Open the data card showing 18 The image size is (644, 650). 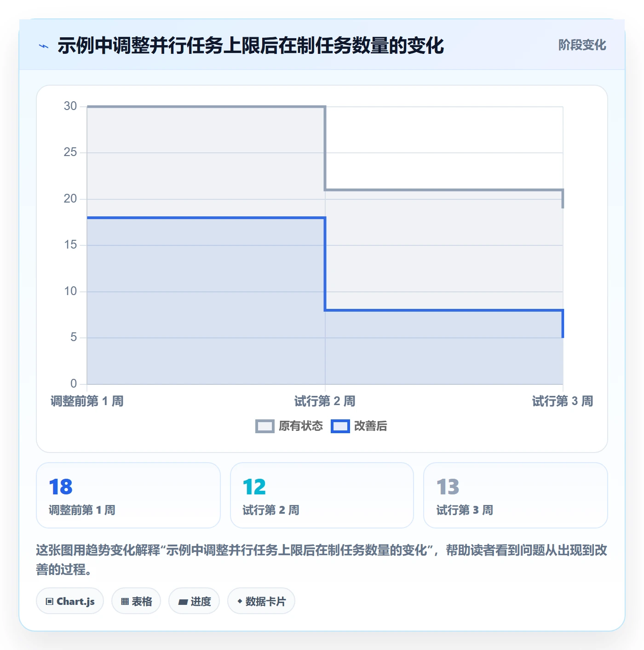(128, 495)
